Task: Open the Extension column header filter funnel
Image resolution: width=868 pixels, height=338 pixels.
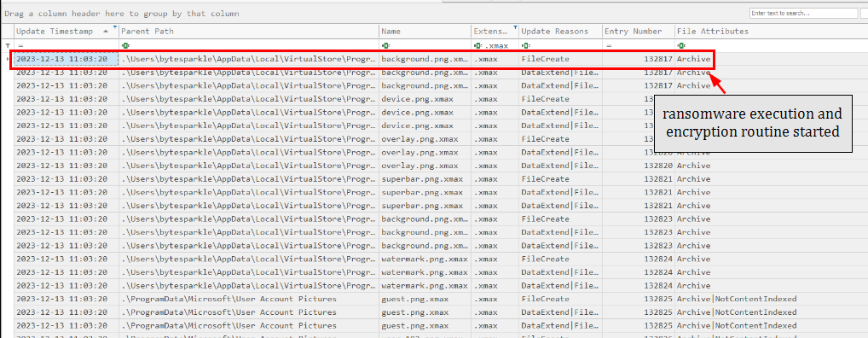Action: click(x=515, y=26)
